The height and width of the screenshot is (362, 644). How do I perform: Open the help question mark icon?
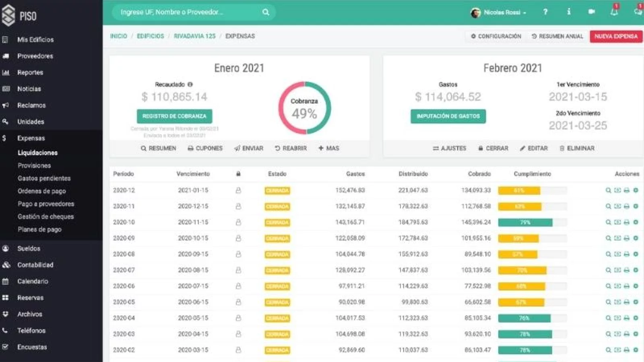pos(545,12)
